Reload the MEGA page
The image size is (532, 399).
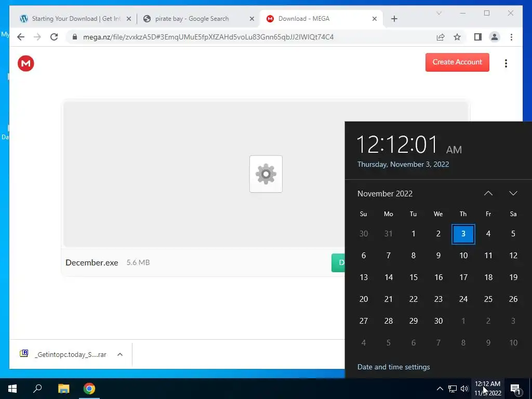(54, 37)
